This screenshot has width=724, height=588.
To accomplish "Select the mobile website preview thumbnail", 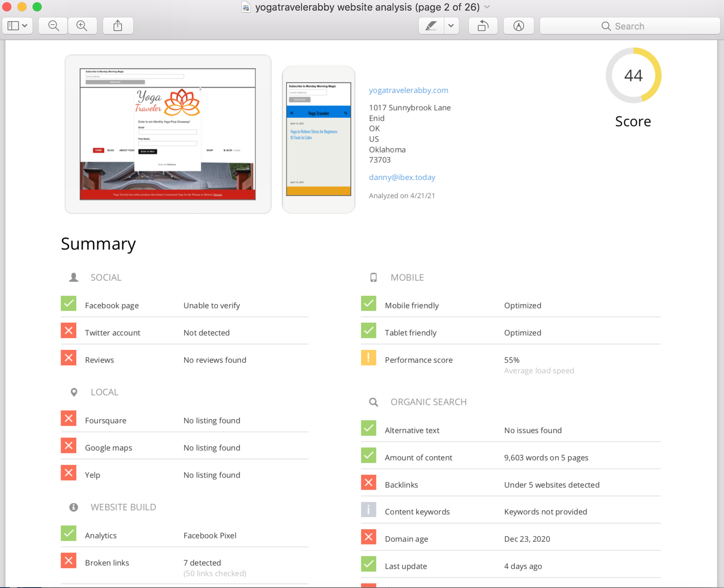I will tap(318, 140).
